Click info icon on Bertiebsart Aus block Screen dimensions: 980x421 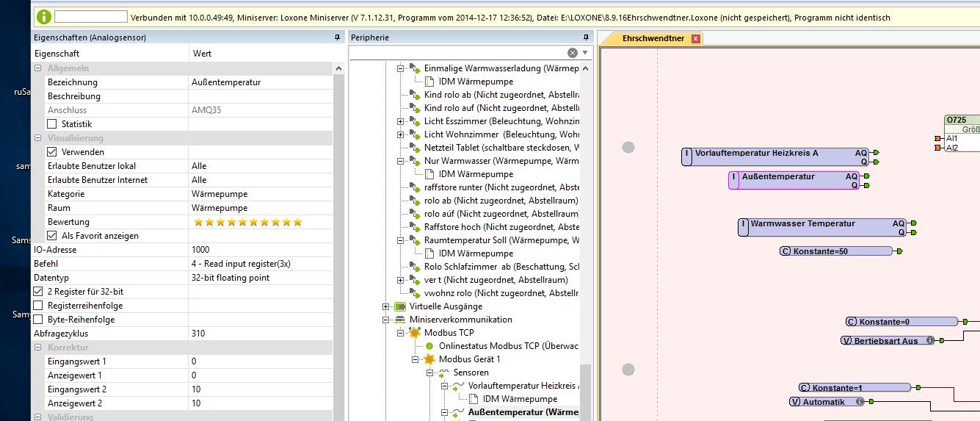pos(930,341)
